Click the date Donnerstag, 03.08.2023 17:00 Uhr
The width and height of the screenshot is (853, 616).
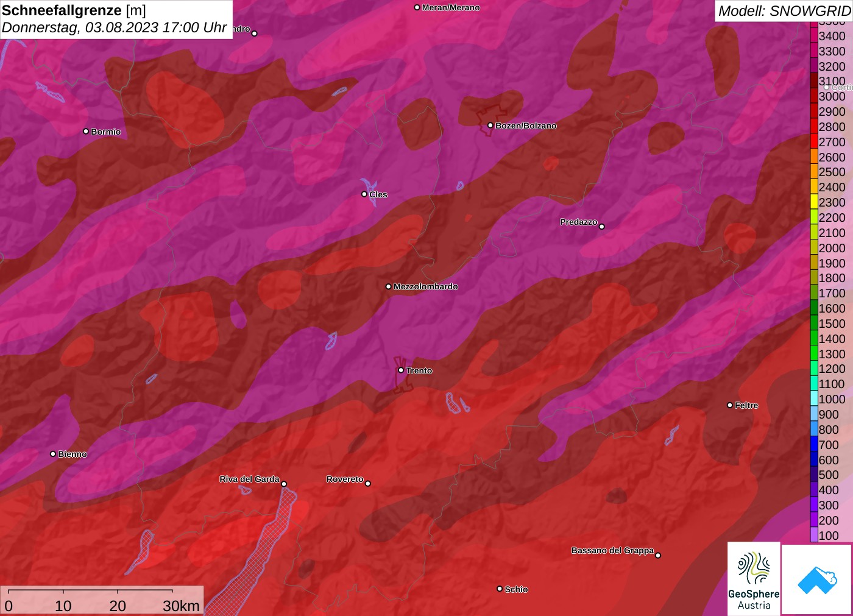pos(114,27)
